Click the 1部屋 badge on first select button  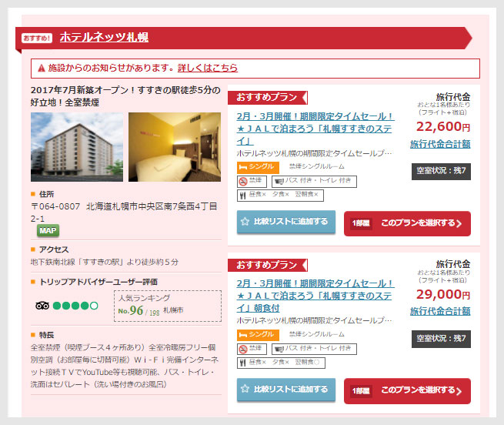[x=361, y=223]
